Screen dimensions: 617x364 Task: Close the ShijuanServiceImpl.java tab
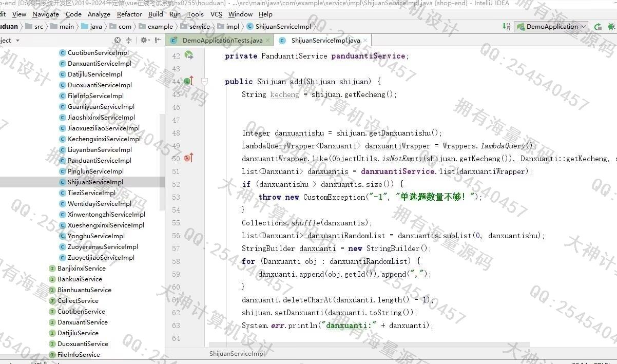[365, 41]
